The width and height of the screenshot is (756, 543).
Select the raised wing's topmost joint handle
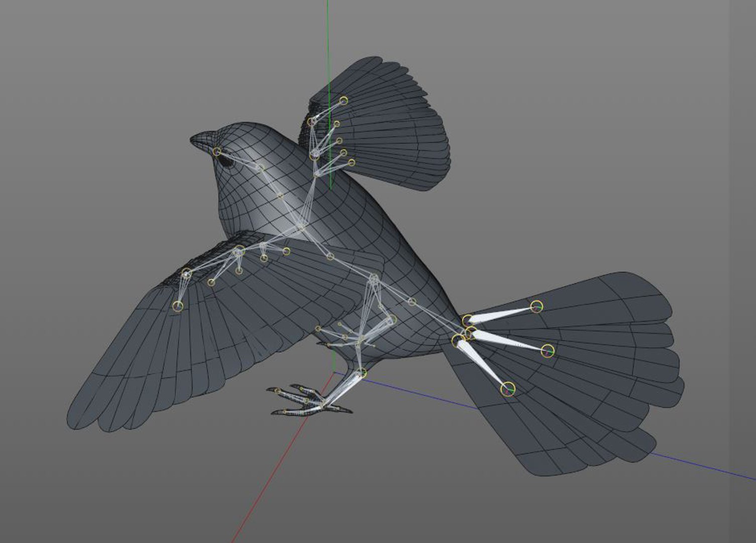coord(344,101)
